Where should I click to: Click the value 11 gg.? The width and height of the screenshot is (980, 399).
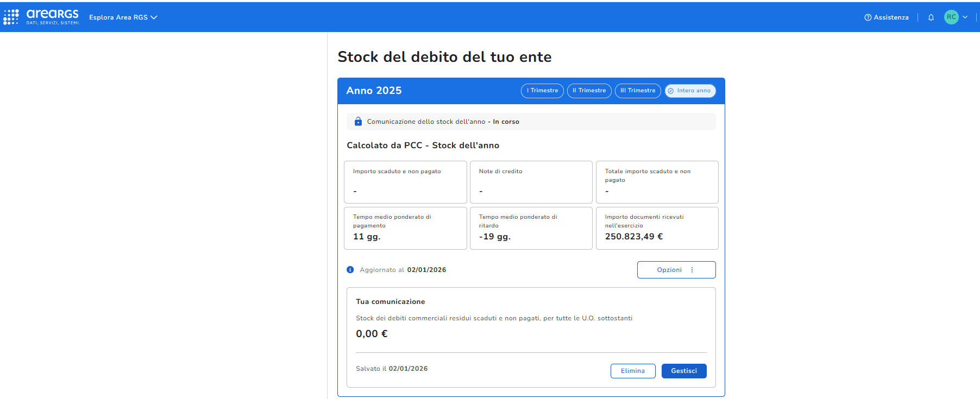point(367,237)
